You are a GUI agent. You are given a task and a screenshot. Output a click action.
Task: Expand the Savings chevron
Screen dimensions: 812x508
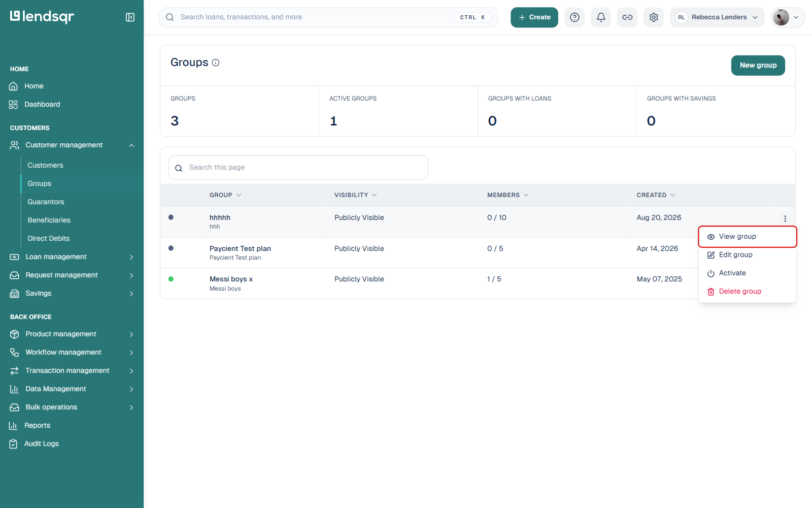click(131, 294)
